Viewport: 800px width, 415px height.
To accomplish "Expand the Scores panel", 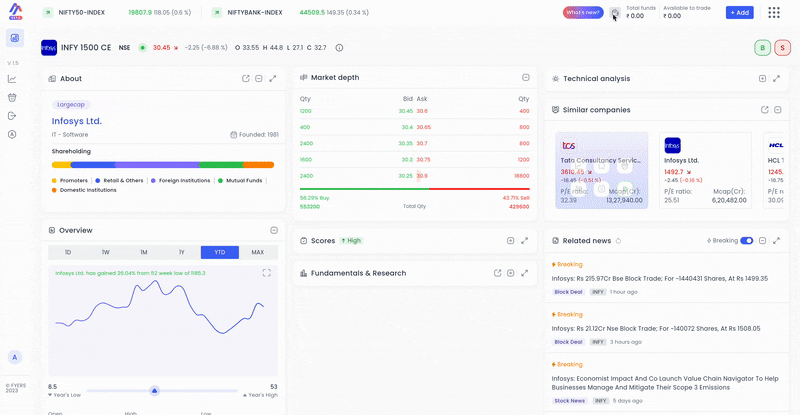I will 510,240.
